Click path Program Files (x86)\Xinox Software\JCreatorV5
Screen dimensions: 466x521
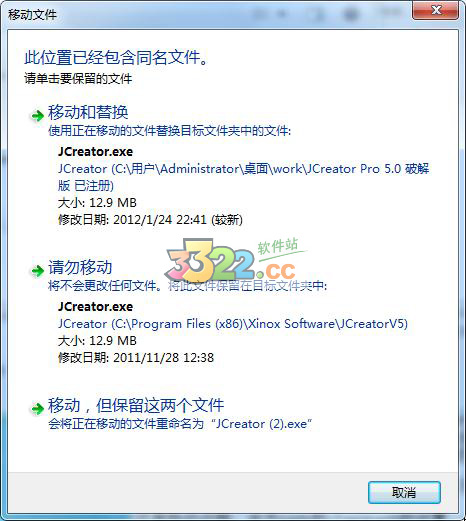coord(233,324)
